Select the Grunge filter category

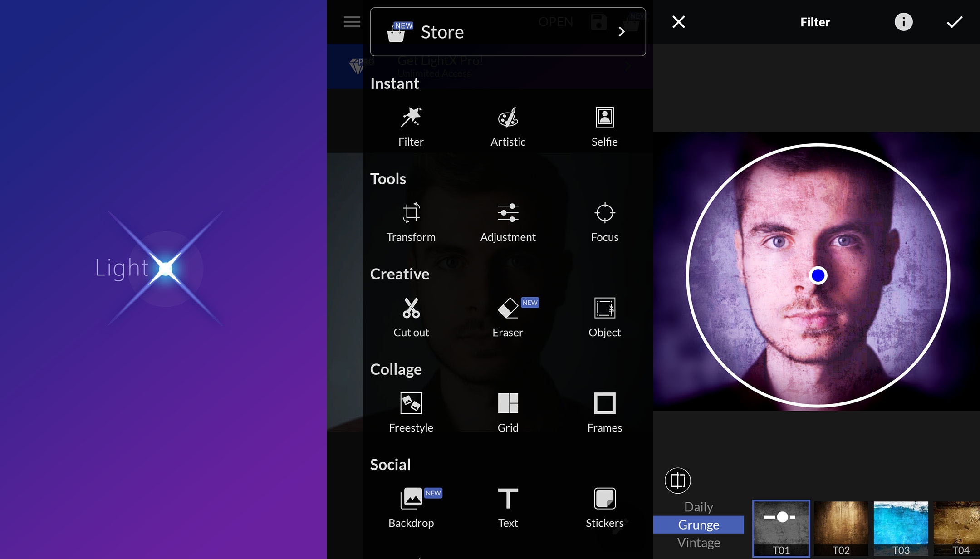coord(698,525)
